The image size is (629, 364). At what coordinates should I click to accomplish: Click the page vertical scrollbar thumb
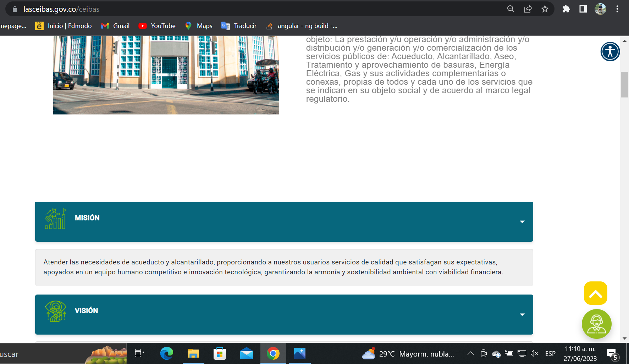(624, 84)
